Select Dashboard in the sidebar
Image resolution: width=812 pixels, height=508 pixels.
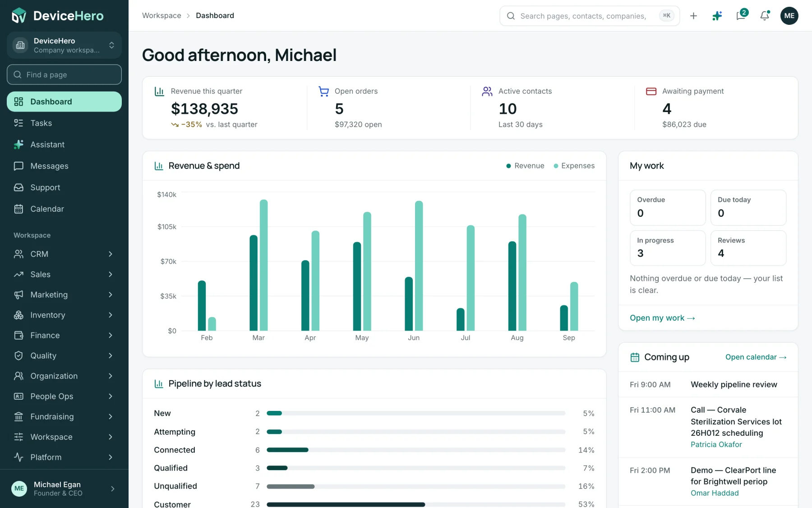(x=64, y=102)
